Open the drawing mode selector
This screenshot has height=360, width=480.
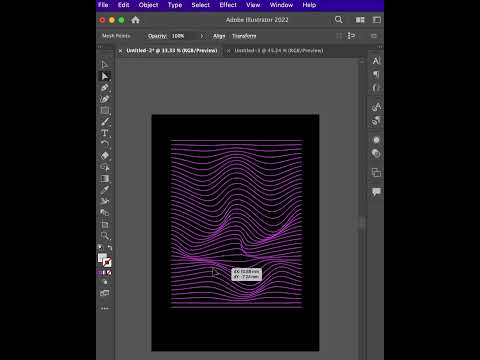[105, 282]
